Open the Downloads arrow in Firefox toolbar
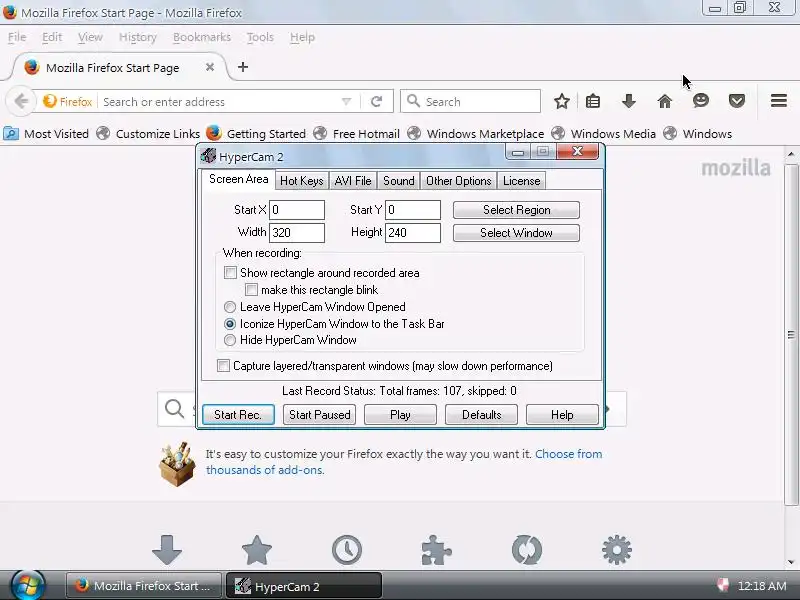Viewport: 800px width, 600px height. point(629,101)
